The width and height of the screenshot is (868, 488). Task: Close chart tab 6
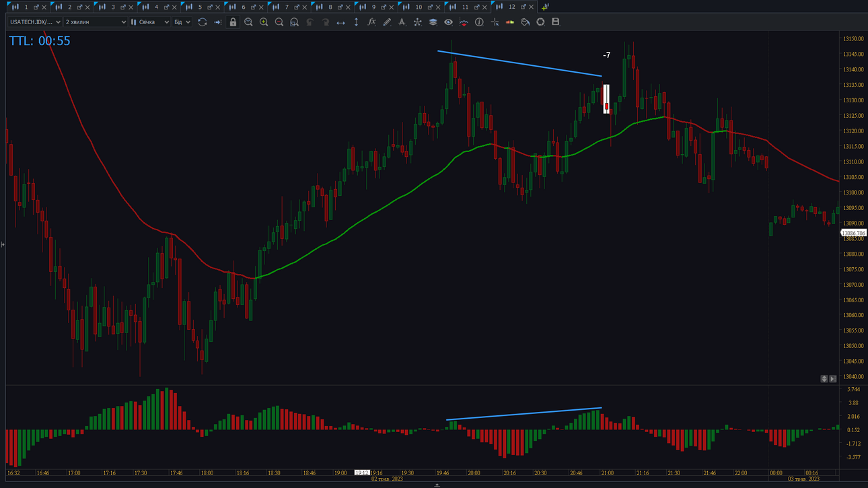pos(261,7)
